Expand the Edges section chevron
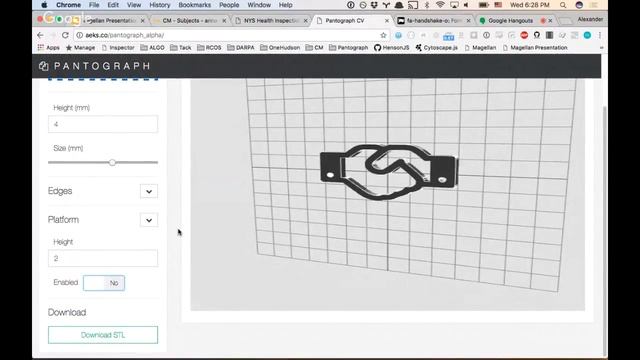The width and height of the screenshot is (640, 360). pos(149,191)
